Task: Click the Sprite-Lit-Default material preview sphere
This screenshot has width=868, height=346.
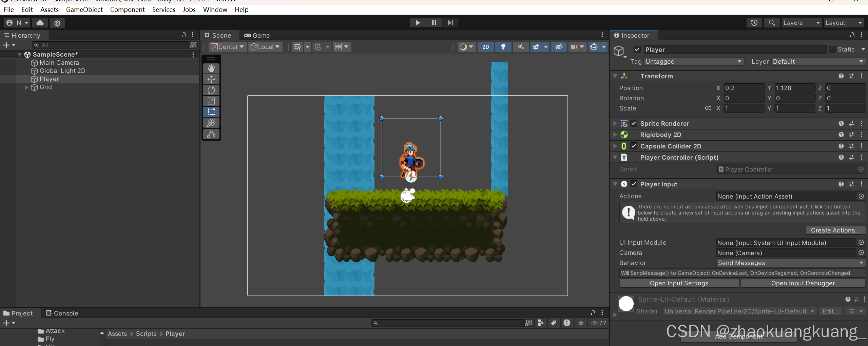Action: pos(626,304)
